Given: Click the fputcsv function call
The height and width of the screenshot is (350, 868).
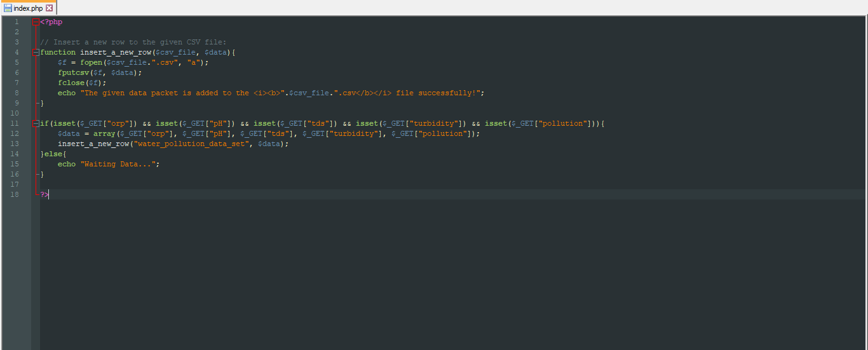Looking at the screenshot, I should point(73,72).
